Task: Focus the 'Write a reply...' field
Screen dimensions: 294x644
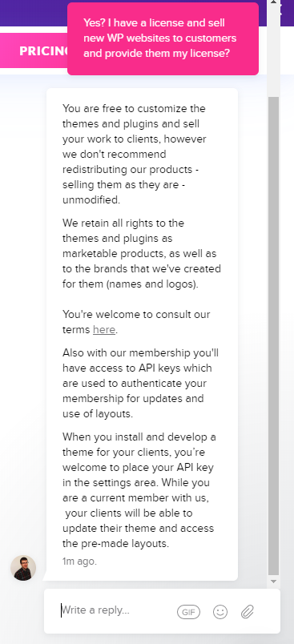Action: pyautogui.click(x=115, y=610)
